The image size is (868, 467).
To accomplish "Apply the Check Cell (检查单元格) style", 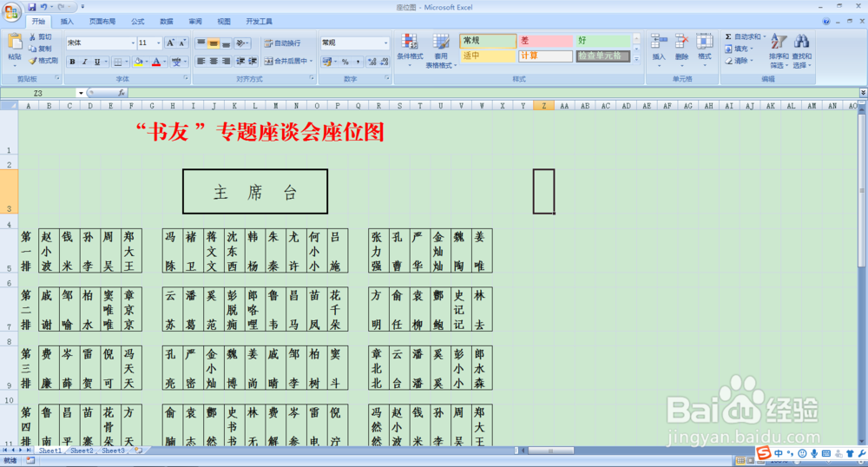I will tap(603, 56).
